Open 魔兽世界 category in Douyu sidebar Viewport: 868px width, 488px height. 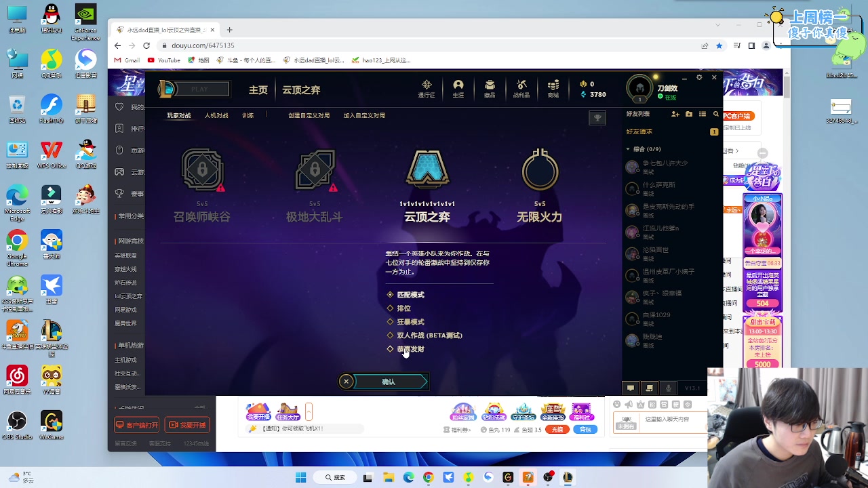(x=125, y=323)
